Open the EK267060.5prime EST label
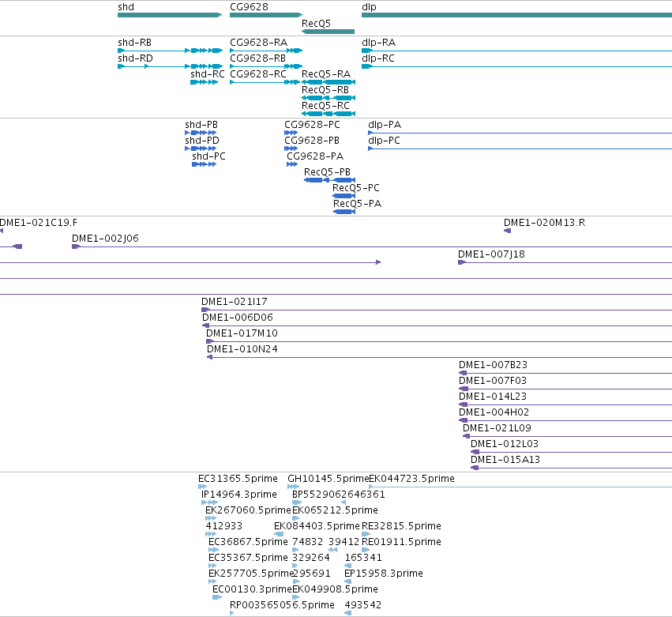Viewport: 672px width, 617px height. [248, 510]
